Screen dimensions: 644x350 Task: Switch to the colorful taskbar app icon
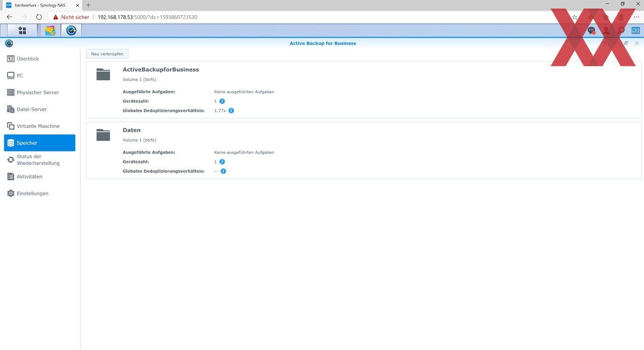(x=50, y=31)
